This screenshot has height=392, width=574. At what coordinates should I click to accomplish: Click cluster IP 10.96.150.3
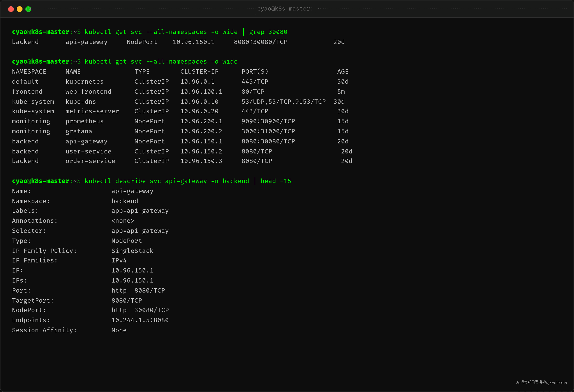point(201,161)
